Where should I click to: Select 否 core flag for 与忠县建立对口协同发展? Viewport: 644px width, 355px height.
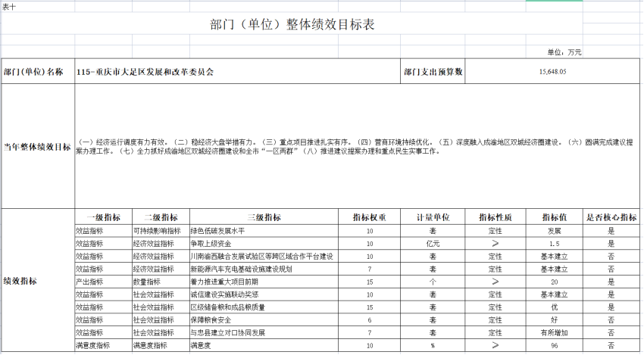[611, 333]
